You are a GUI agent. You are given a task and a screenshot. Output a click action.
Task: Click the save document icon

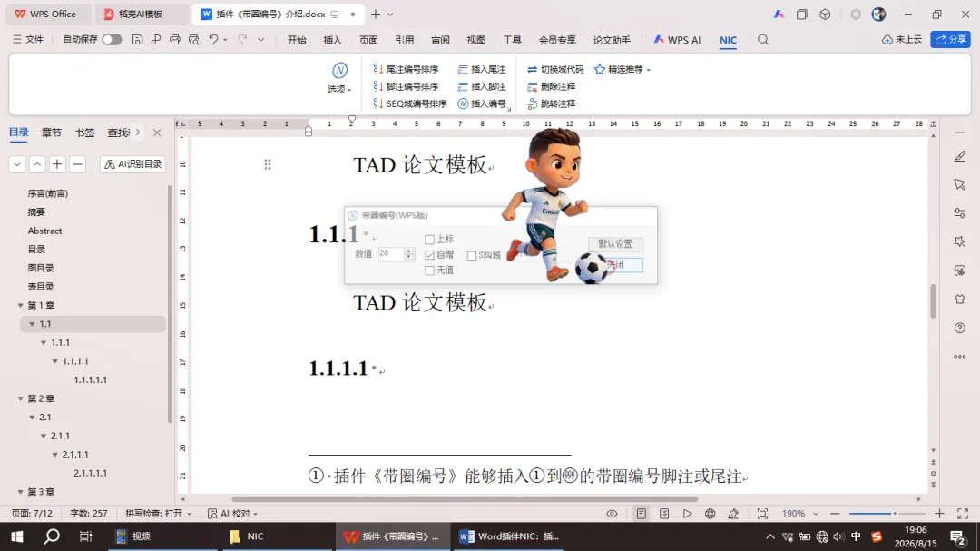138,39
